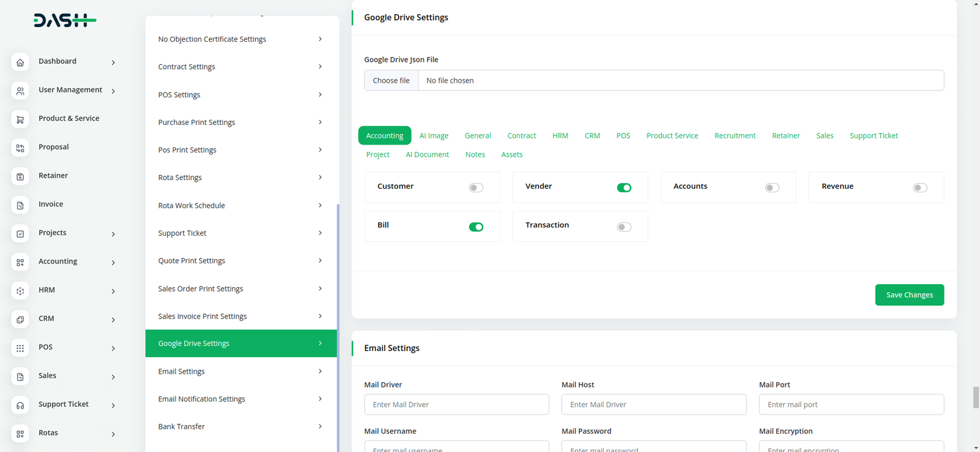Viewport: 980px width, 452px height.
Task: Expand the Projects sidebar menu arrow
Action: (113, 234)
